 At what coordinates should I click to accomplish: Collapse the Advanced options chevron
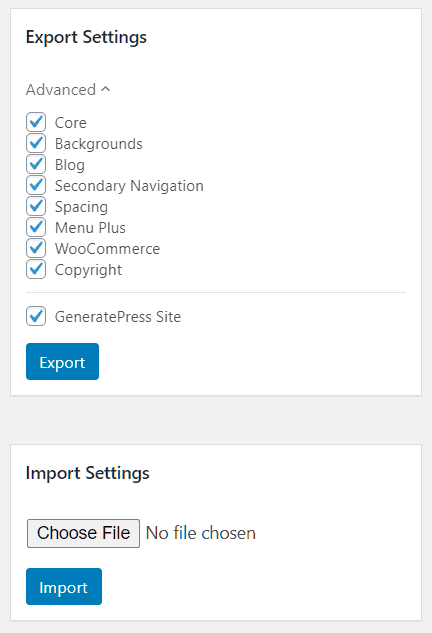(x=105, y=89)
